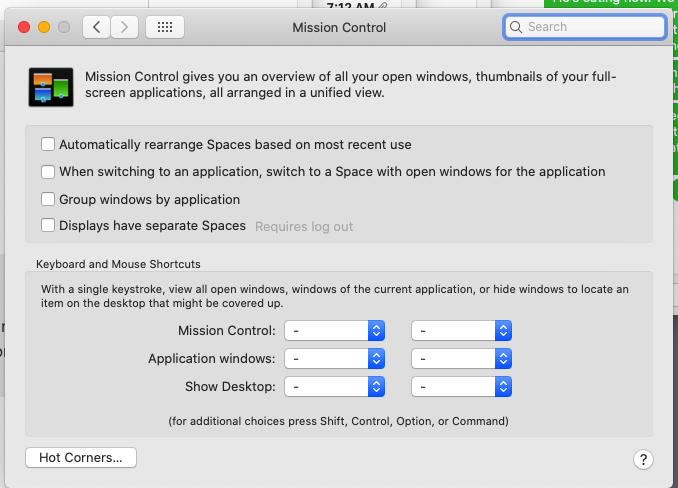The height and width of the screenshot is (488, 678).
Task: Go forward with the right chevron button
Action: pos(125,27)
